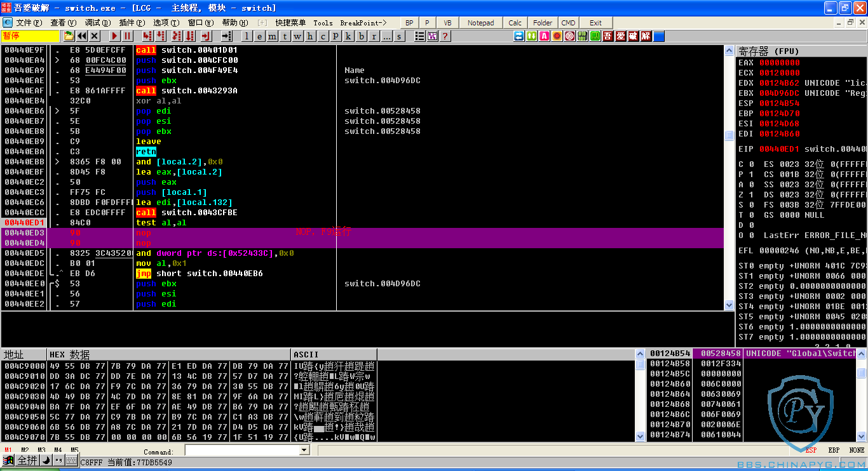Open References window with 'r' button

point(374,36)
